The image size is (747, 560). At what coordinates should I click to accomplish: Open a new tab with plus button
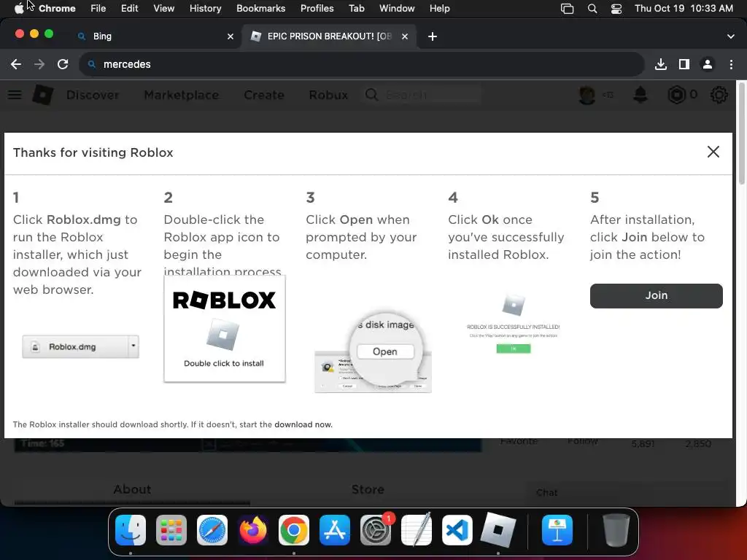pos(432,36)
